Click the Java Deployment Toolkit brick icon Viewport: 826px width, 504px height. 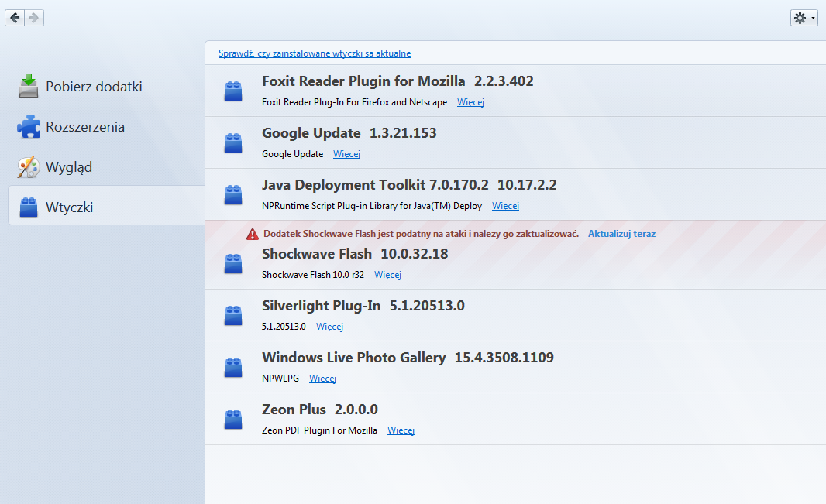[x=232, y=194]
